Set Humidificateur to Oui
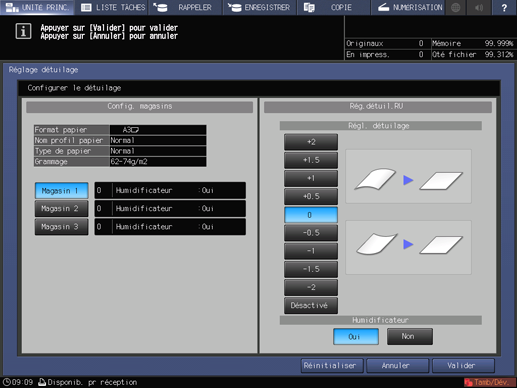517x388 pixels. [356, 337]
